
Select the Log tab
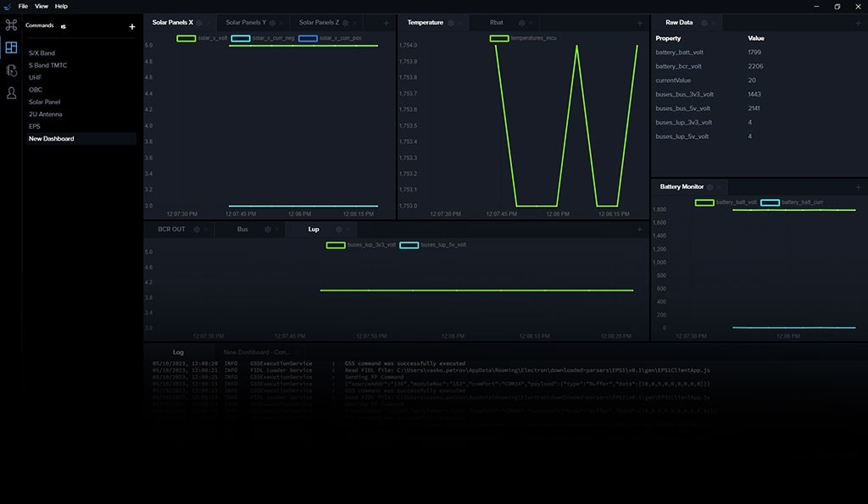pos(178,352)
